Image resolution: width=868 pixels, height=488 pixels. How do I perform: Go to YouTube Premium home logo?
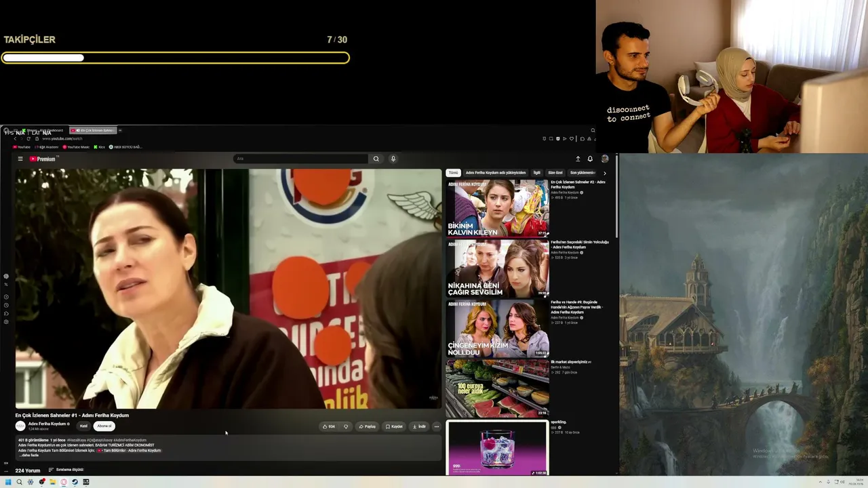43,159
